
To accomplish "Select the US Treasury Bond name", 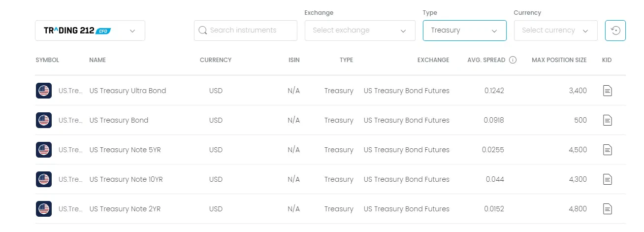I will (119, 120).
